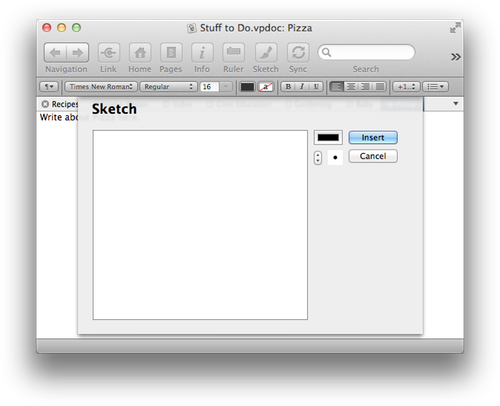Open the black sketch color well
Screen dimensions: 500x406
(x=328, y=138)
